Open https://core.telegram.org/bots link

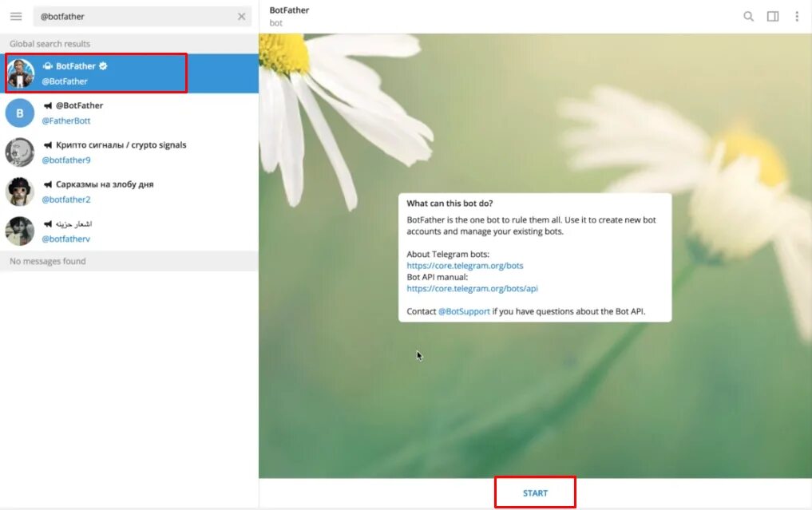click(465, 266)
